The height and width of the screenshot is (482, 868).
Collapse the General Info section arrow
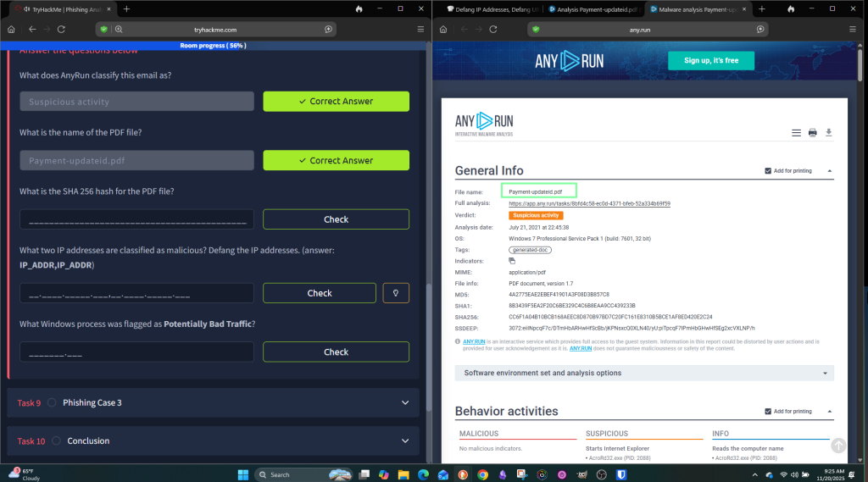[x=830, y=170]
